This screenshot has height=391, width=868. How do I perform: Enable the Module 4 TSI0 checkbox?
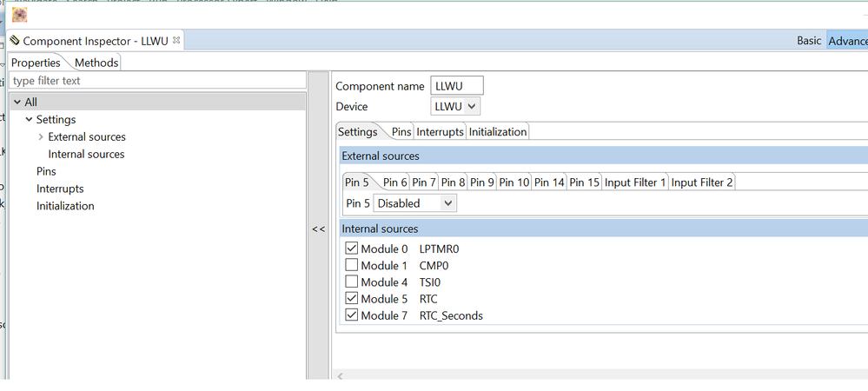coord(351,282)
